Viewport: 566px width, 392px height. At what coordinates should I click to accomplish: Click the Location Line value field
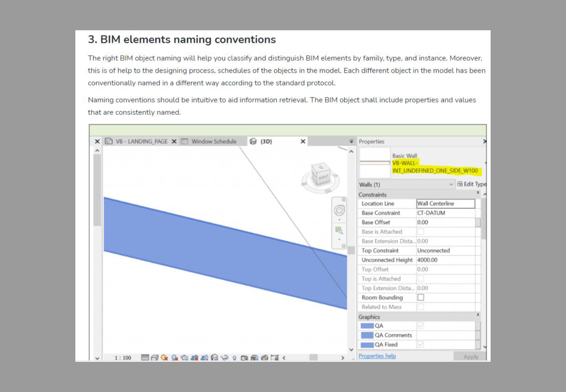(445, 204)
